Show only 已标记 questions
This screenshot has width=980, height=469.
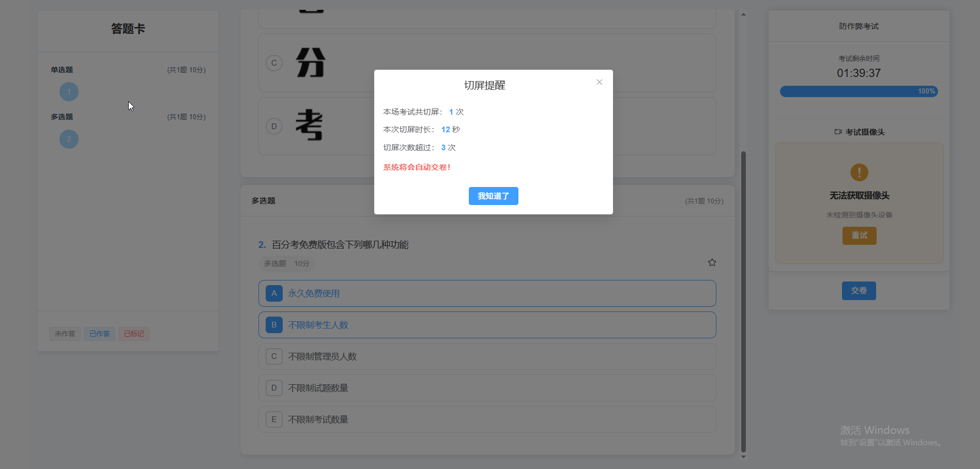134,334
